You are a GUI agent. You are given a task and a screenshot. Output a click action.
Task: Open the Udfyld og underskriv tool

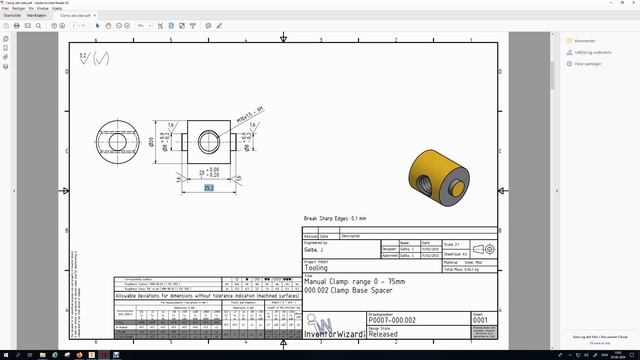[x=589, y=52]
